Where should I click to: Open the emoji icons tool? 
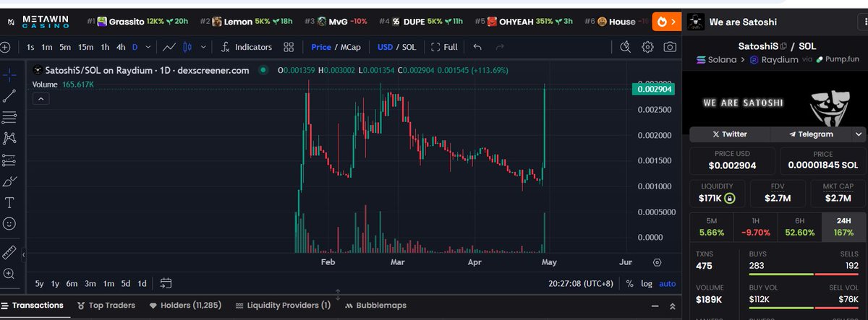click(x=9, y=224)
